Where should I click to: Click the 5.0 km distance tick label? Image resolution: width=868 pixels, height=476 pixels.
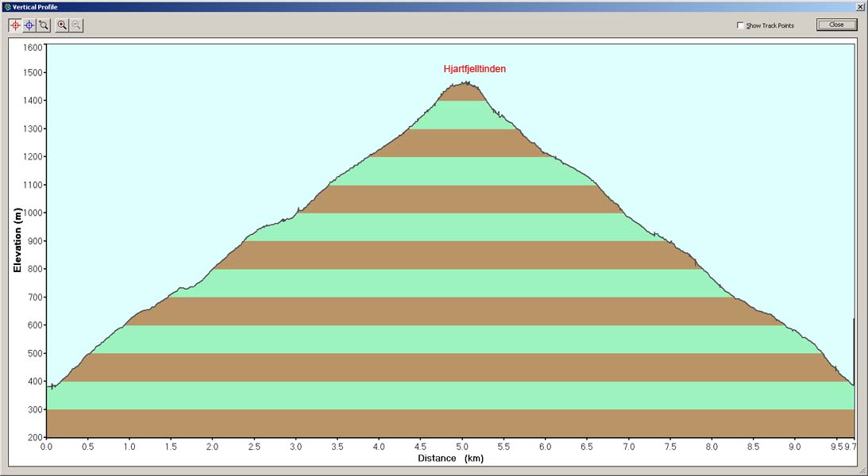click(461, 447)
